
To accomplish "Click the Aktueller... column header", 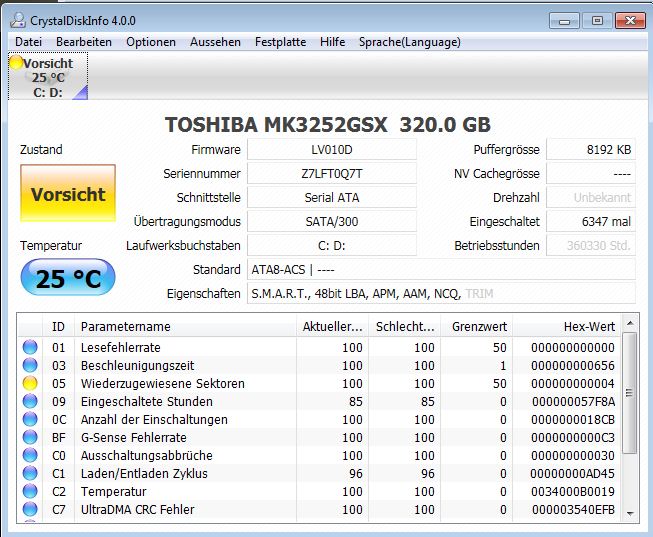I will (332, 326).
